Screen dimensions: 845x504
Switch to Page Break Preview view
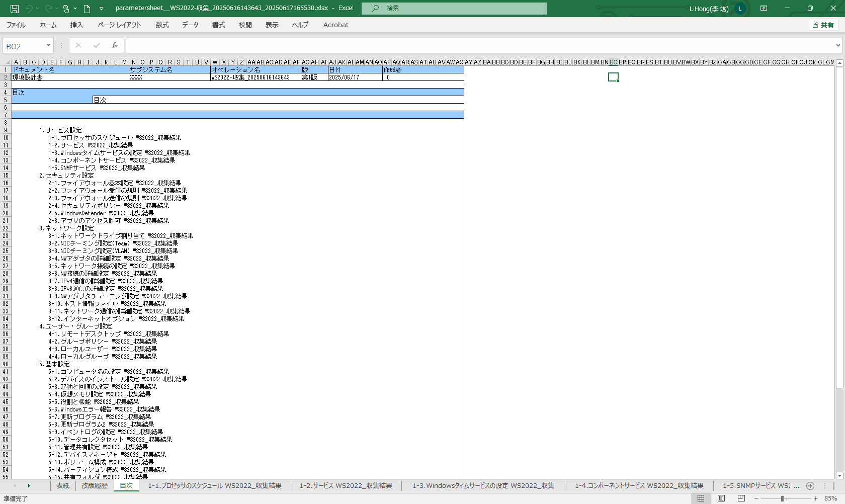point(741,498)
